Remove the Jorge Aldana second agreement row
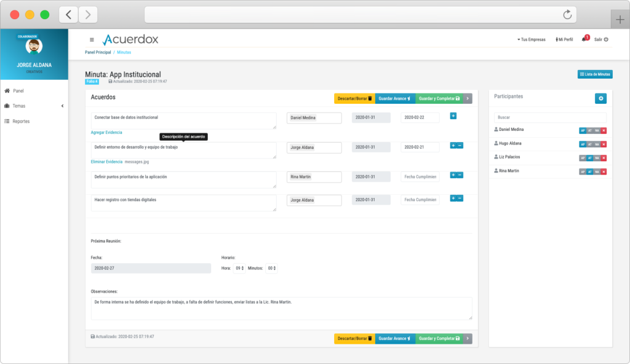Image resolution: width=630 pixels, height=364 pixels. point(460,146)
